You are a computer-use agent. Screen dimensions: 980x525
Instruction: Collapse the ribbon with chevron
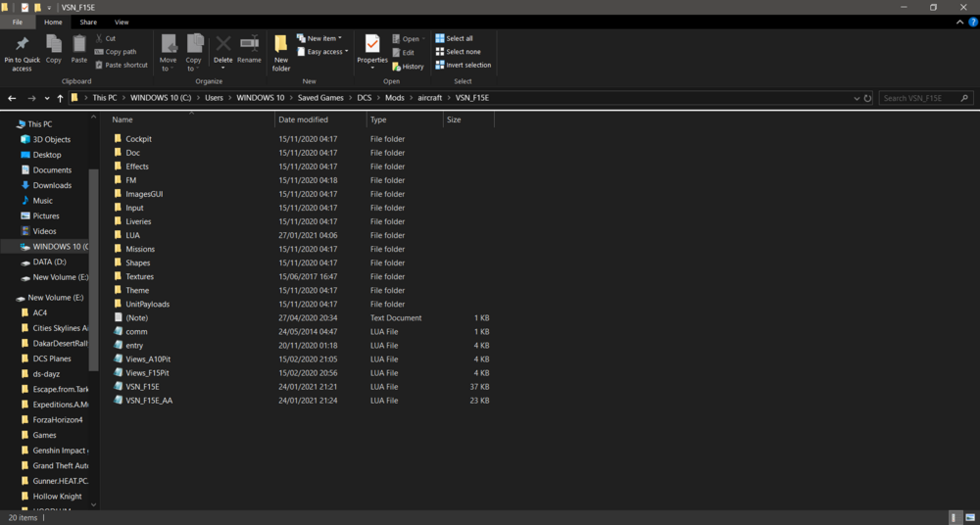[x=960, y=22]
